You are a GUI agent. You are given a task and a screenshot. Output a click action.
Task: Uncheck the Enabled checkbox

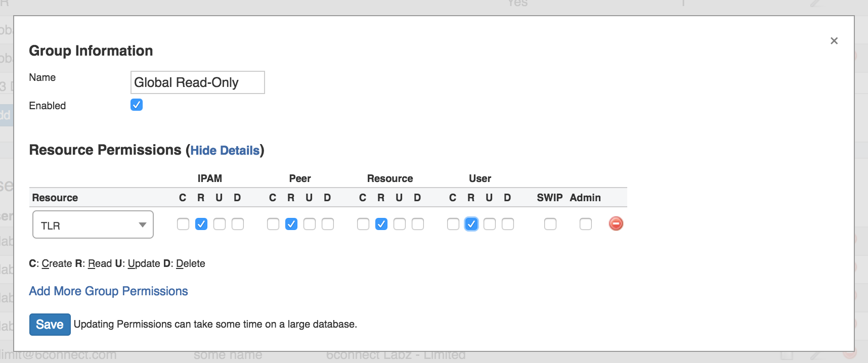point(137,105)
